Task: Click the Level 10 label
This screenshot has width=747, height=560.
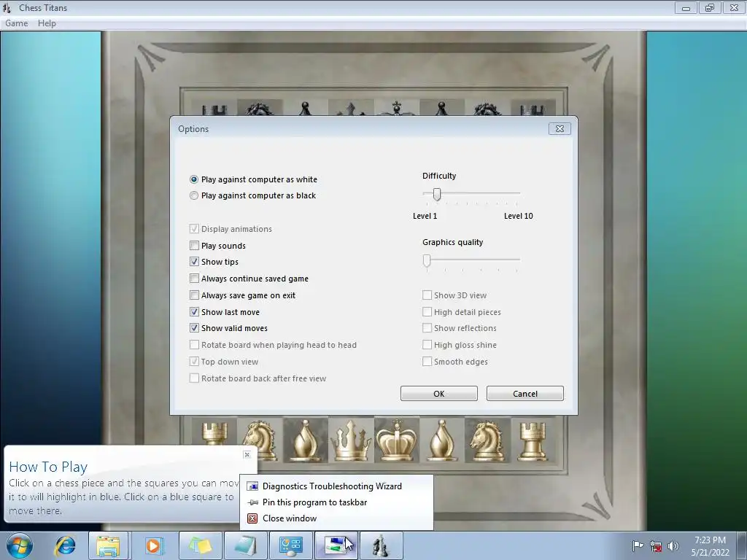Action: point(519,216)
